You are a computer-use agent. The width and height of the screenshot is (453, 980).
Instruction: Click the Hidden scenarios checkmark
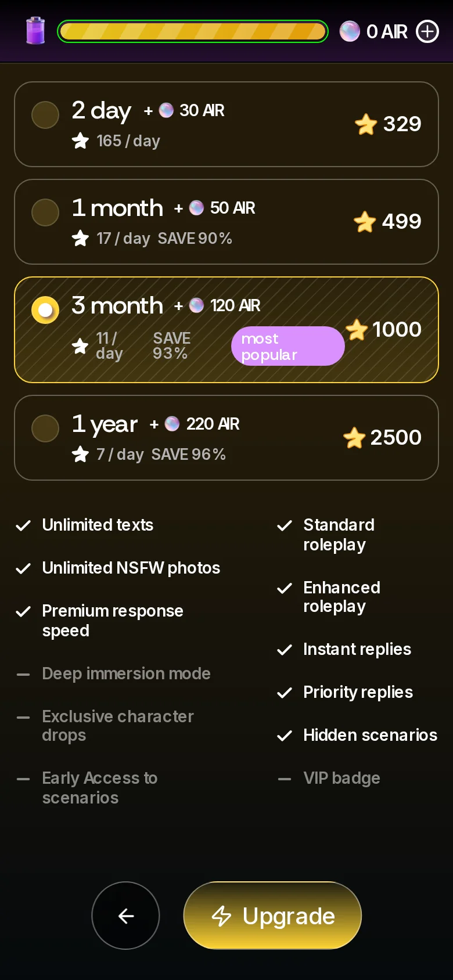pyautogui.click(x=285, y=736)
